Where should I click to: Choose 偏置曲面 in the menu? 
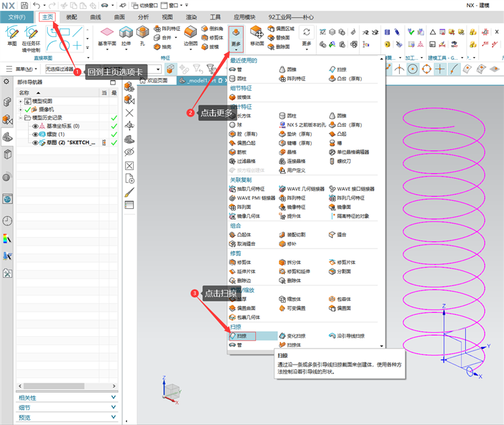coord(243,308)
